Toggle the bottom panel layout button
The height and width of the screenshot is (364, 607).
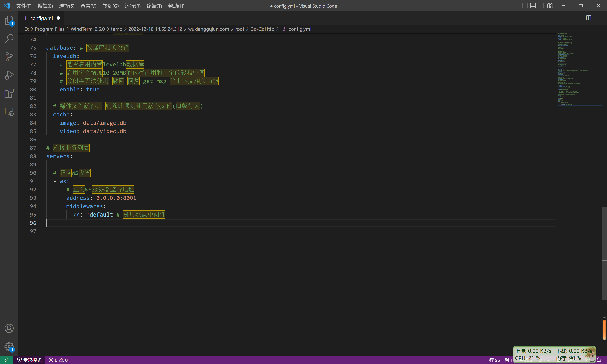[533, 6]
